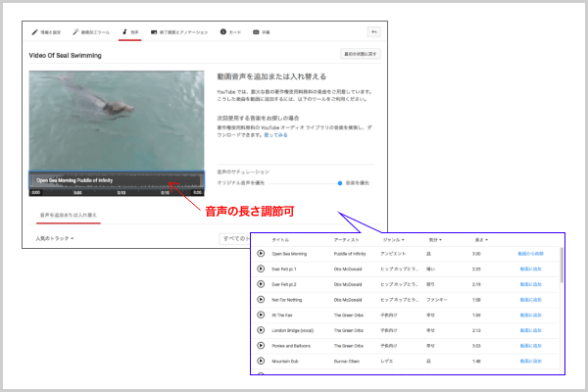The height and width of the screenshot is (392, 588).
Task: Open the 気分 mood filter dropdown
Action: pyautogui.click(x=435, y=240)
